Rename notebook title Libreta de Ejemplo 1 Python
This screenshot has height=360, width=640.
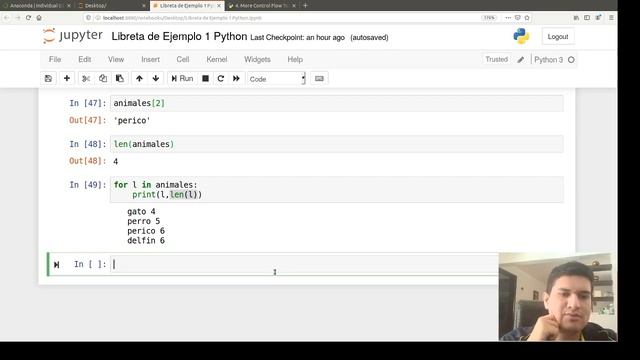tap(179, 36)
